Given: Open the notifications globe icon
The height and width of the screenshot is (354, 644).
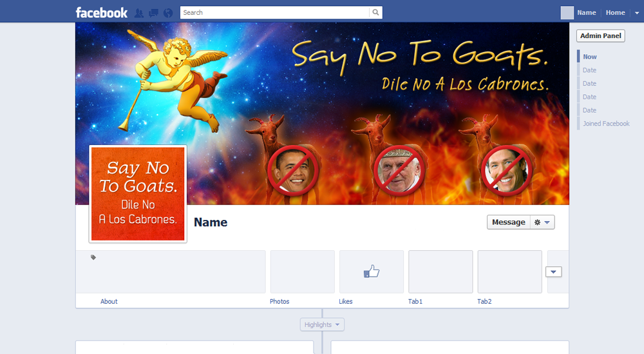Looking at the screenshot, I should [168, 13].
